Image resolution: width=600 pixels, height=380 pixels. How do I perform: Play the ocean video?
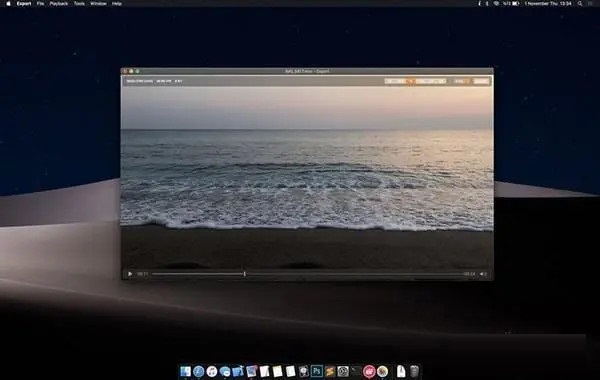click(130, 274)
